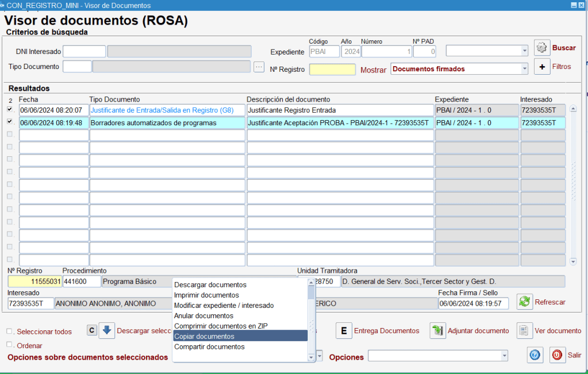Open the Mostrar Documentos firmados dropdown

(x=524, y=69)
